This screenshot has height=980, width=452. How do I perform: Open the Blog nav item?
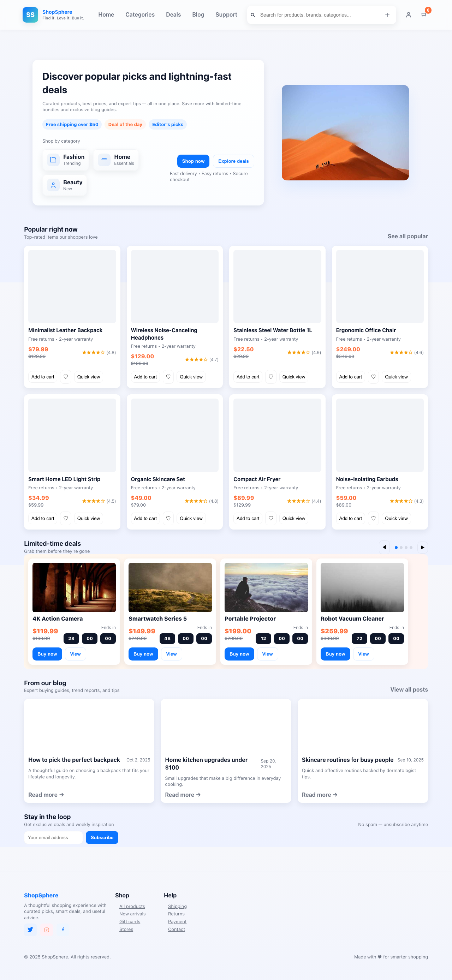tap(198, 14)
